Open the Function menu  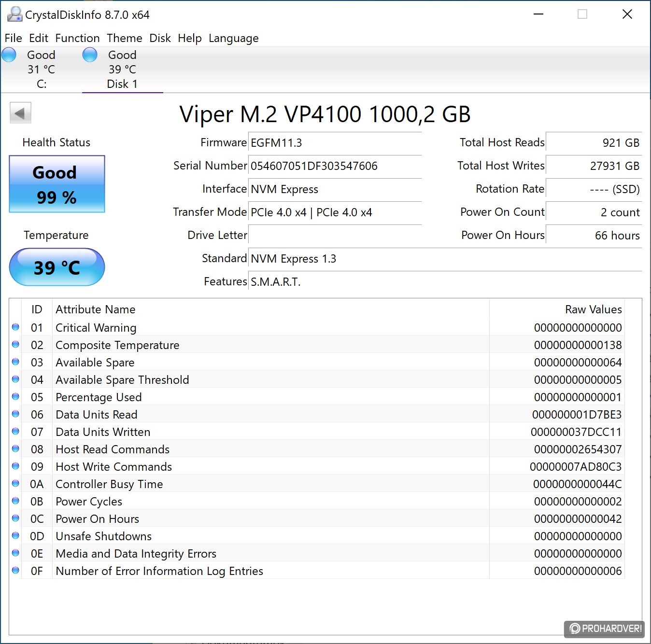tap(77, 38)
